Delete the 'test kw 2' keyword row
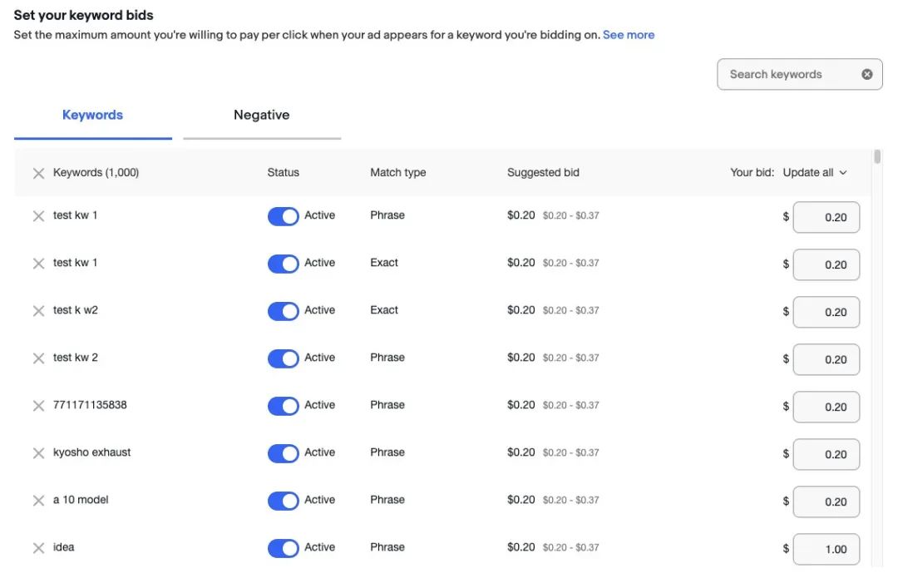This screenshot has width=898, height=588. click(38, 358)
